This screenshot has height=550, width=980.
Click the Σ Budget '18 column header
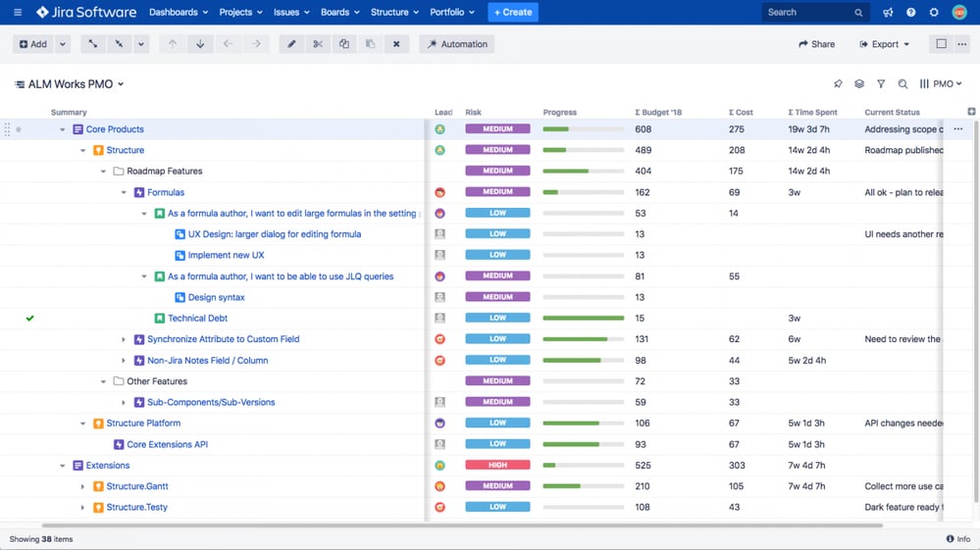tap(658, 113)
